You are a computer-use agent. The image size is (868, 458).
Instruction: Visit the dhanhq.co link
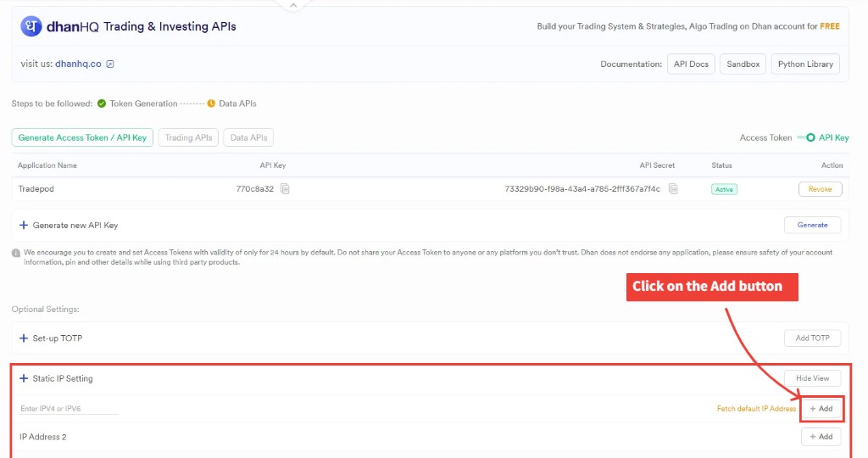point(78,64)
